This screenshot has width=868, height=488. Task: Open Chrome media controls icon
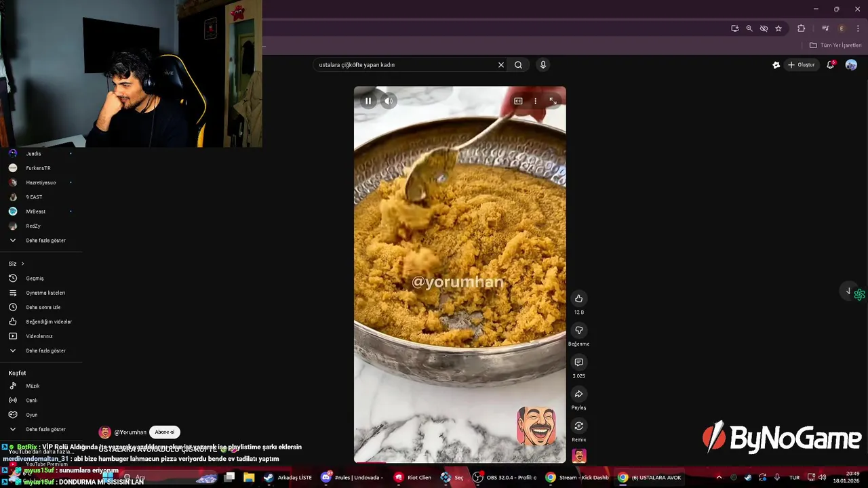(825, 28)
